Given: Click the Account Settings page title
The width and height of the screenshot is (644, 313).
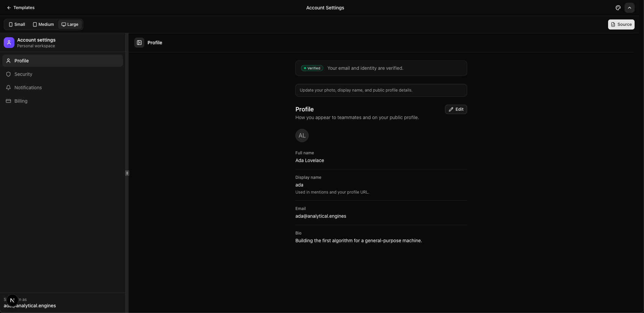Looking at the screenshot, I should (x=325, y=8).
